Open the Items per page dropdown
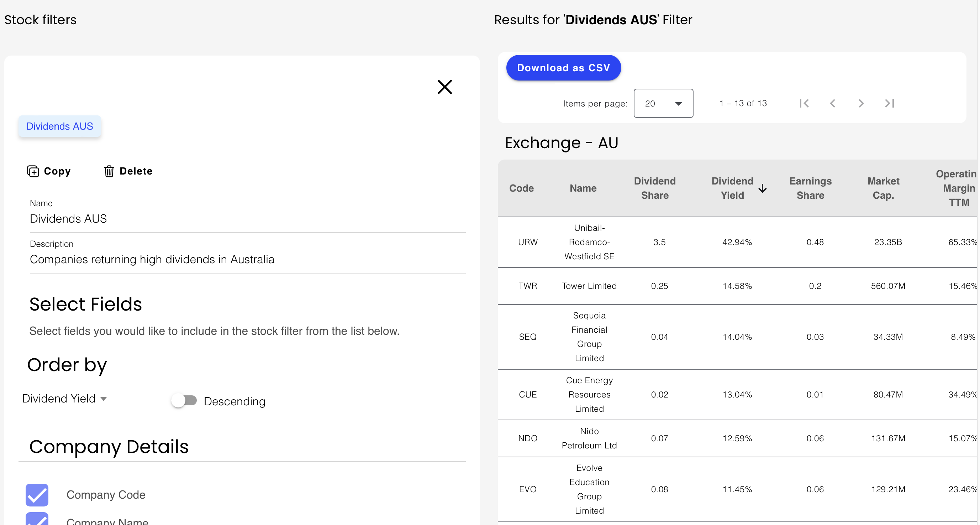The height and width of the screenshot is (525, 980). pos(663,103)
